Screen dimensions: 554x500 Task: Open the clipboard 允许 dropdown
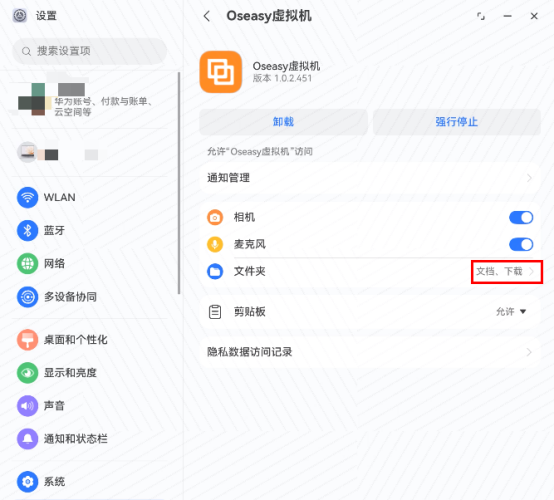click(511, 311)
